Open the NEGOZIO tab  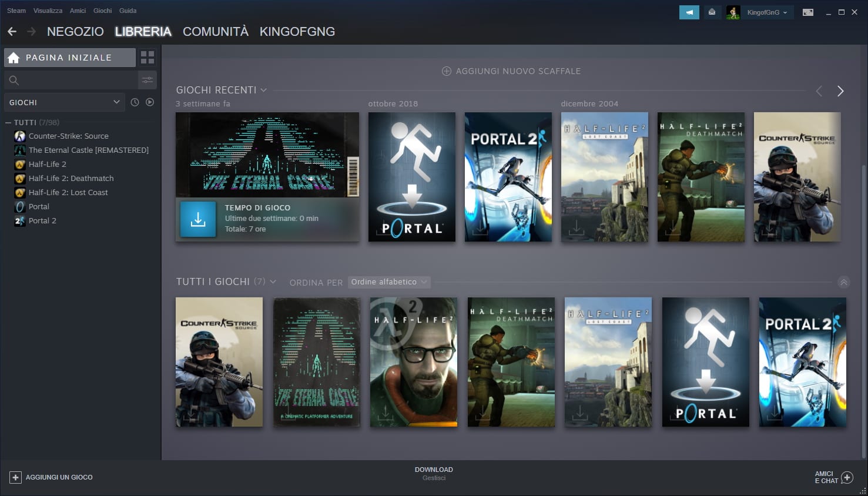pyautogui.click(x=75, y=32)
